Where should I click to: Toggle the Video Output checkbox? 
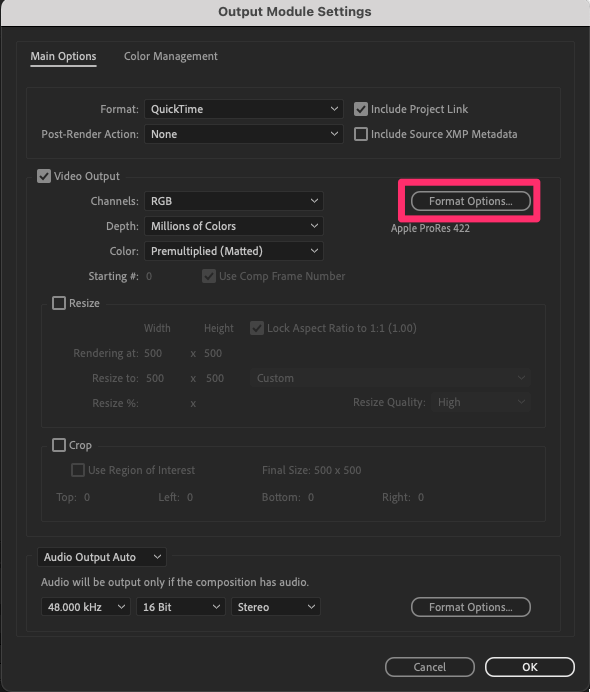pos(44,176)
